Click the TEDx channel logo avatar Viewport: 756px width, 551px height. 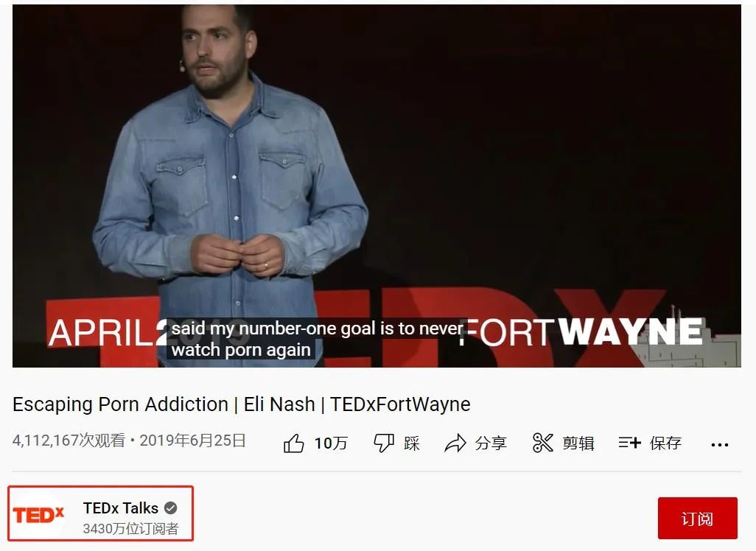point(38,515)
